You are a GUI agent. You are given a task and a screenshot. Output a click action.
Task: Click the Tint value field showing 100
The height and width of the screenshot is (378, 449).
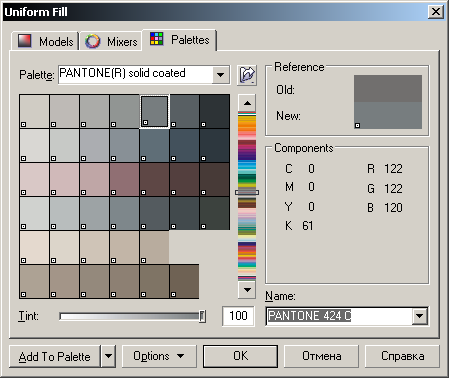(x=238, y=316)
